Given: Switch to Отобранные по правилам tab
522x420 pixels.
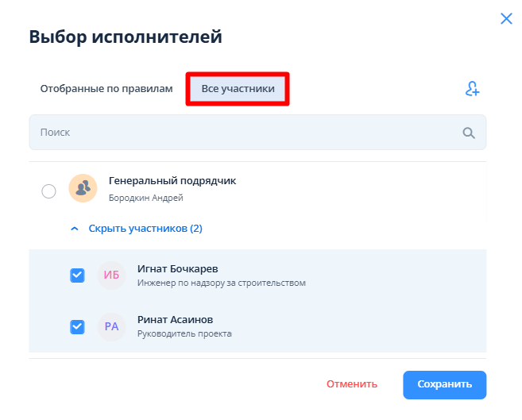Looking at the screenshot, I should click(106, 89).
